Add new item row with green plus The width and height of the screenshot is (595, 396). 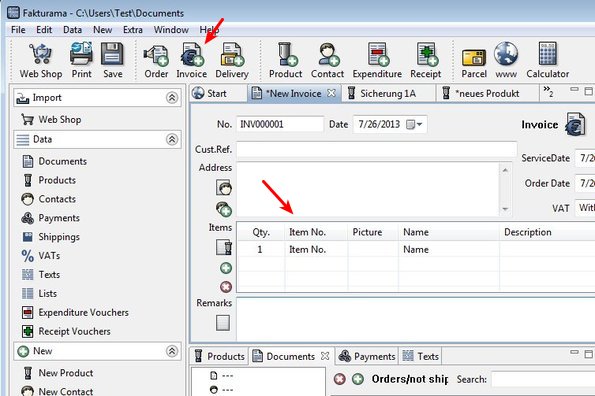pos(226,268)
